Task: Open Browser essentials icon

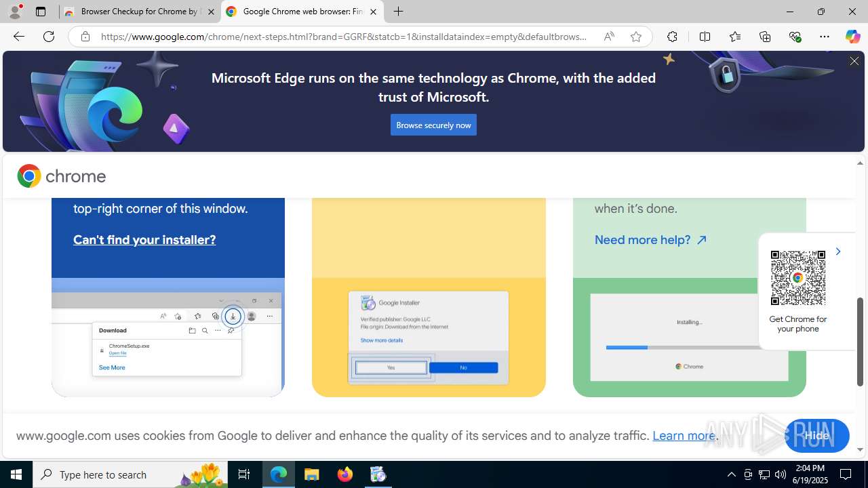Action: 795,37
